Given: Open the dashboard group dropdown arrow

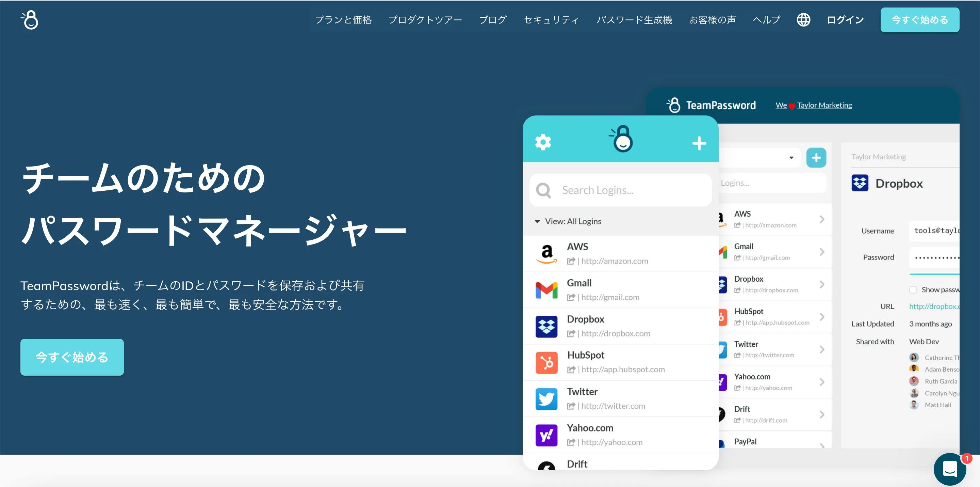Looking at the screenshot, I should [x=791, y=158].
